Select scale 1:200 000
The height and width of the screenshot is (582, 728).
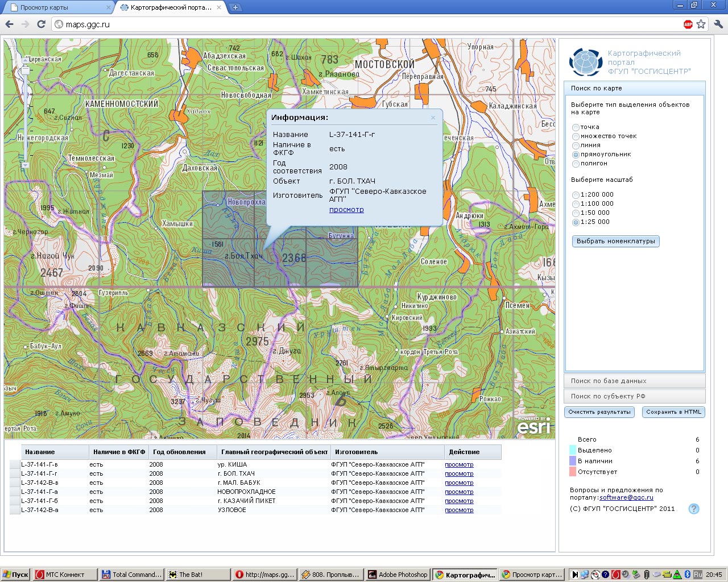click(576, 195)
